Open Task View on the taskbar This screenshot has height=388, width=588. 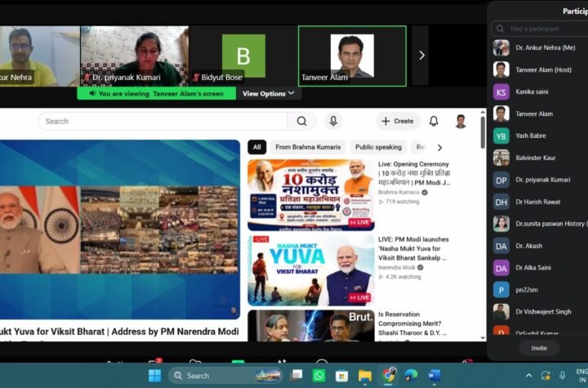(x=297, y=375)
